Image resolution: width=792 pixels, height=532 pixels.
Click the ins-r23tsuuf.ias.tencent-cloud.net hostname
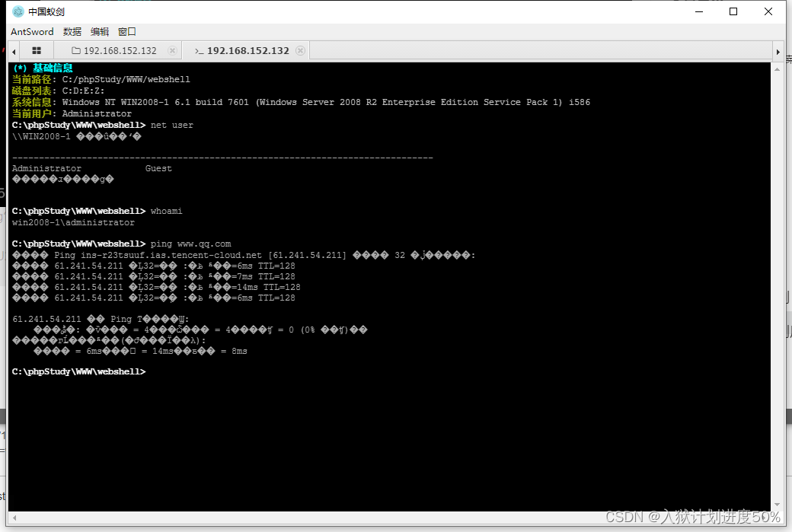[x=171, y=256]
